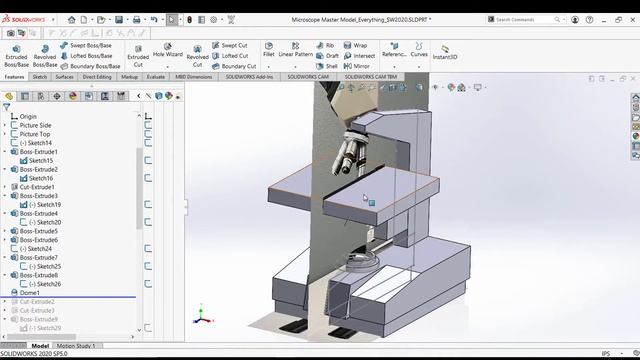640x360 pixels.
Task: Choose Lofted Boss/Base
Action: (x=86, y=56)
